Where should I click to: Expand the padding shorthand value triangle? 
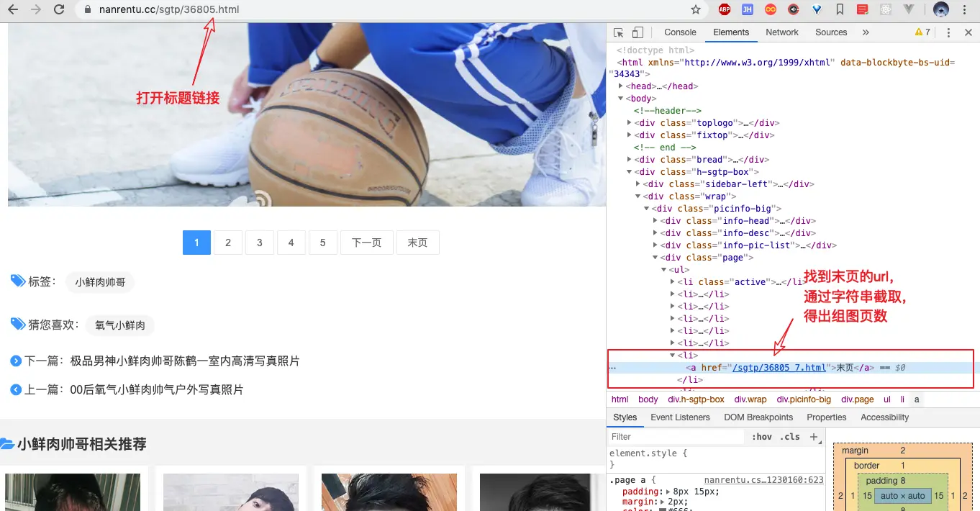click(x=669, y=492)
